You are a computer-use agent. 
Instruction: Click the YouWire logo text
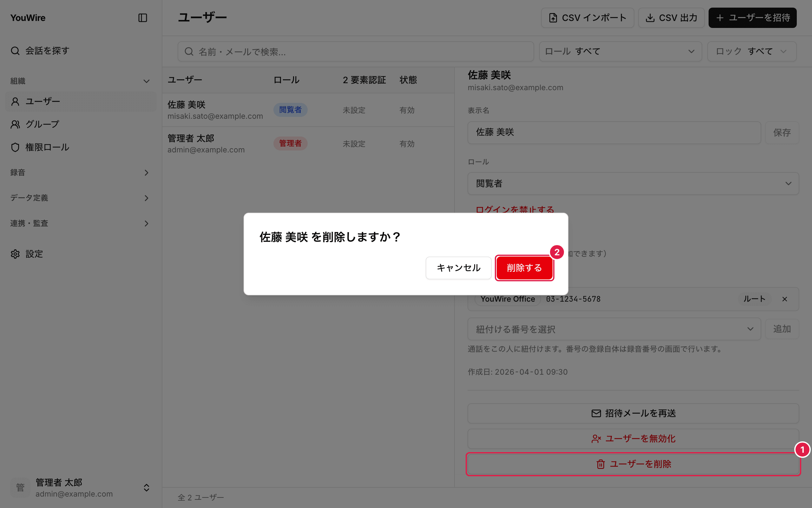pos(28,18)
